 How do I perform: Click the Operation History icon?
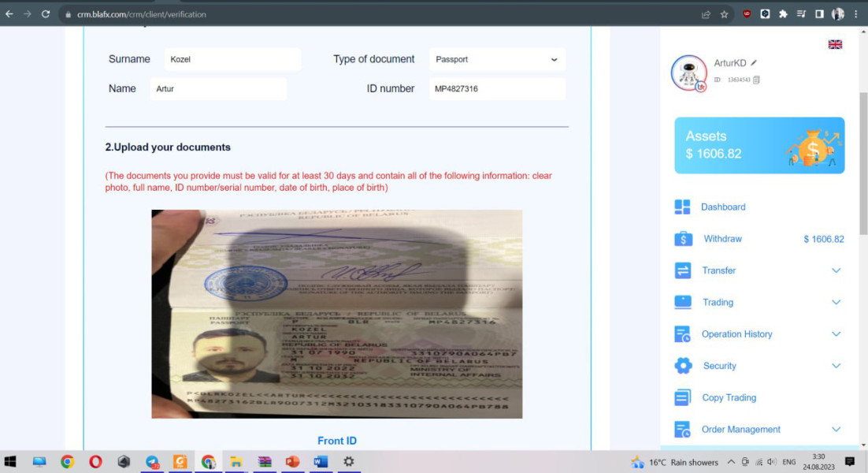click(683, 334)
